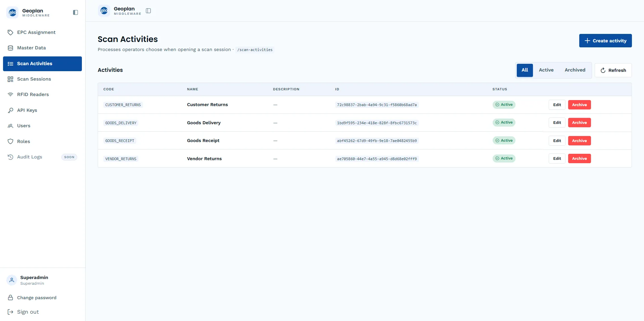644x321 pixels.
Task: Open the Roles page
Action: [42, 141]
